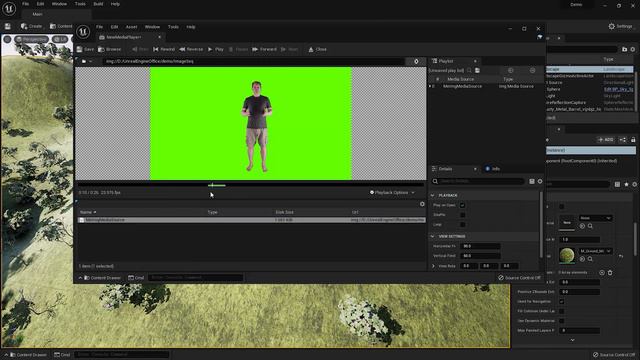Open Edit menu in media player window
The image size is (640, 360).
click(x=114, y=27)
